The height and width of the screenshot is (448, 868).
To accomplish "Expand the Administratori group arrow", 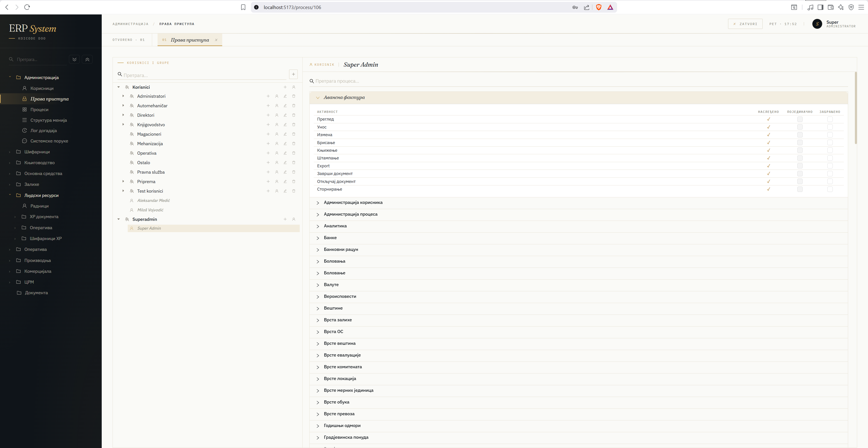I will pyautogui.click(x=123, y=96).
